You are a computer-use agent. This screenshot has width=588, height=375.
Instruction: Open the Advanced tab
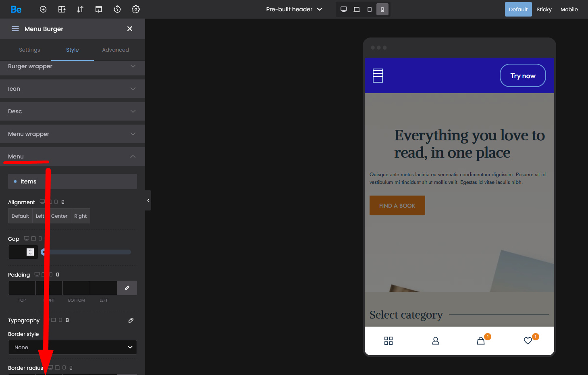(x=115, y=50)
